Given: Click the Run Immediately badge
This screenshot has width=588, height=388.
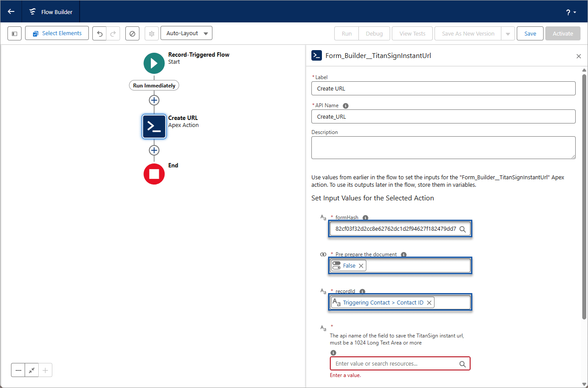Looking at the screenshot, I should (154, 85).
